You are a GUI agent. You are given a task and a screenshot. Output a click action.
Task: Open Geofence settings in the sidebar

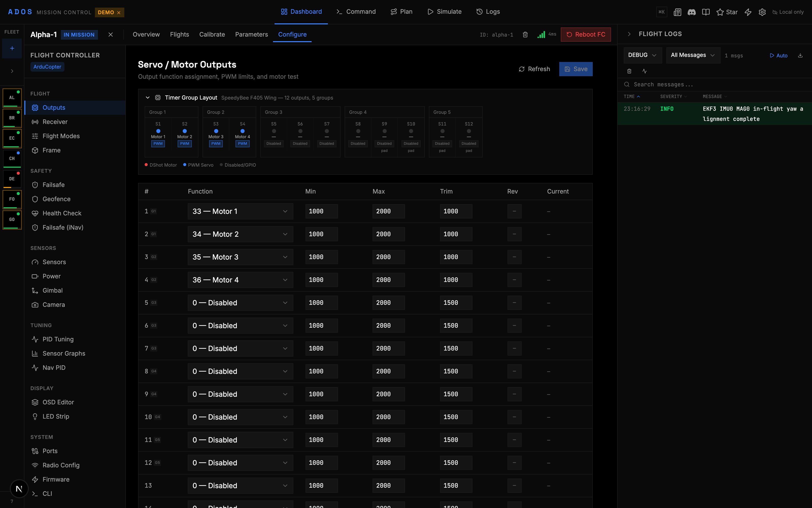click(75, 199)
